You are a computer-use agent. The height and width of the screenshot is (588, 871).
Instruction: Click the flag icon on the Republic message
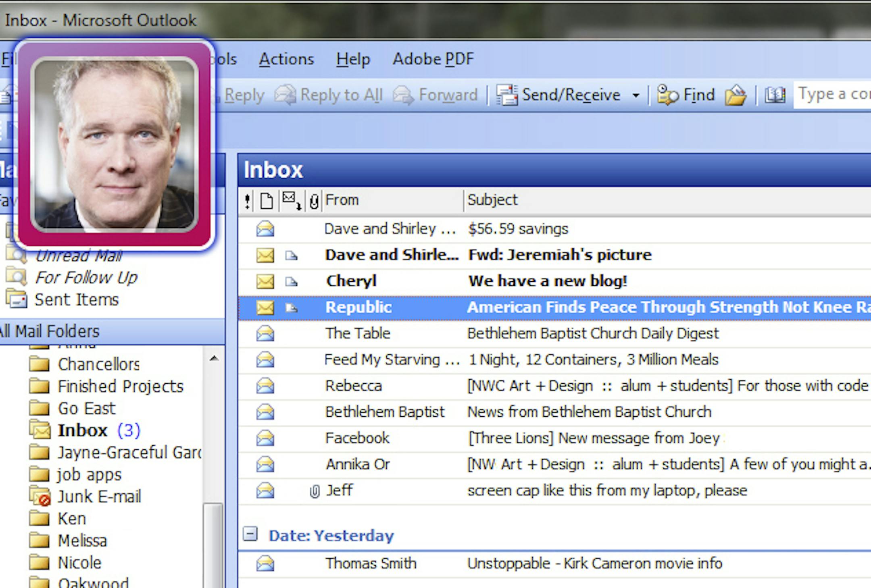291,308
